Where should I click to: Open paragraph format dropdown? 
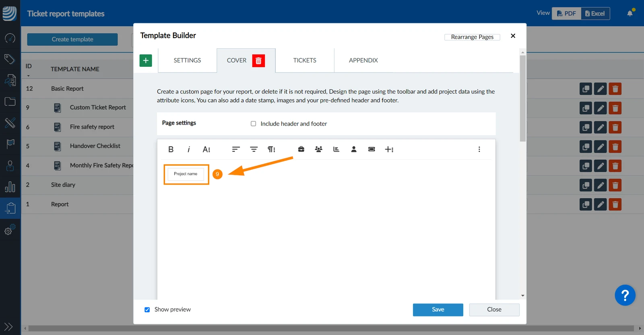[272, 149]
